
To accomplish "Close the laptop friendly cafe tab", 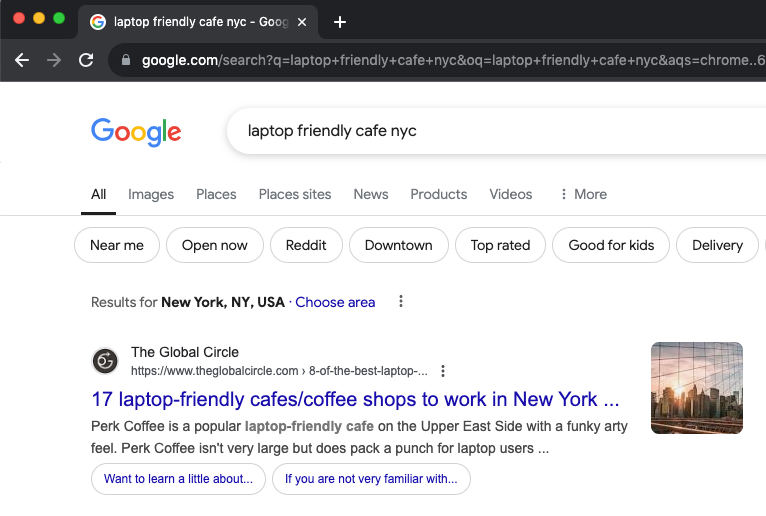I will click(x=302, y=22).
